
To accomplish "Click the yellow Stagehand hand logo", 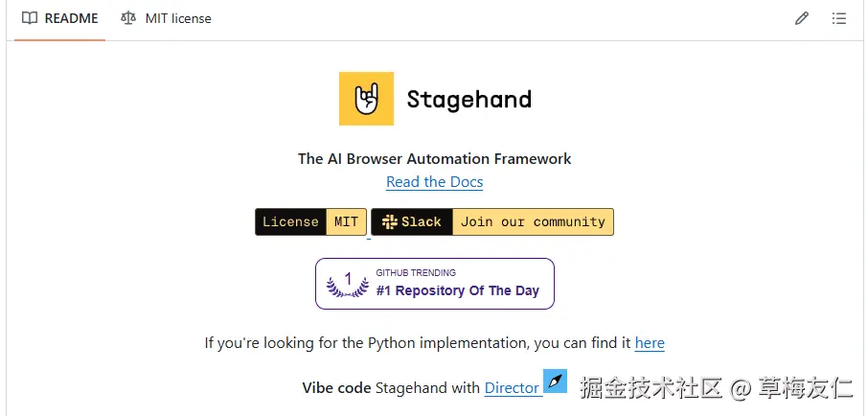I will 366,99.
